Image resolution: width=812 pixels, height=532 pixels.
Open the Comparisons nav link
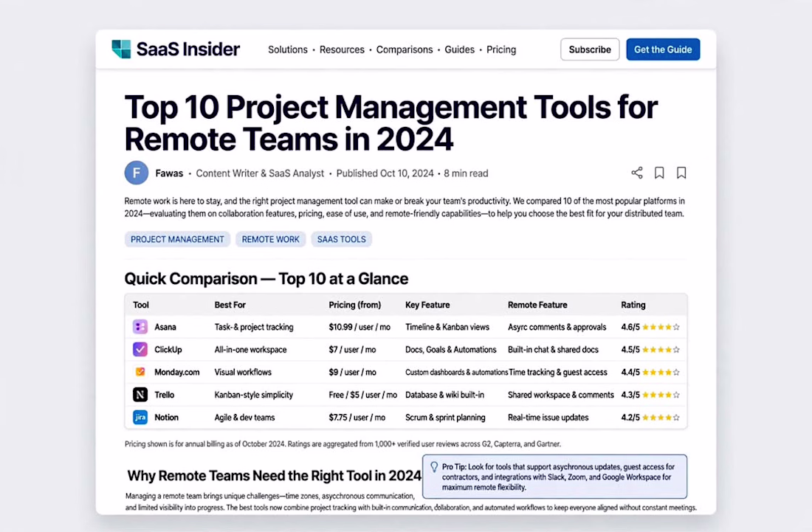pos(405,49)
